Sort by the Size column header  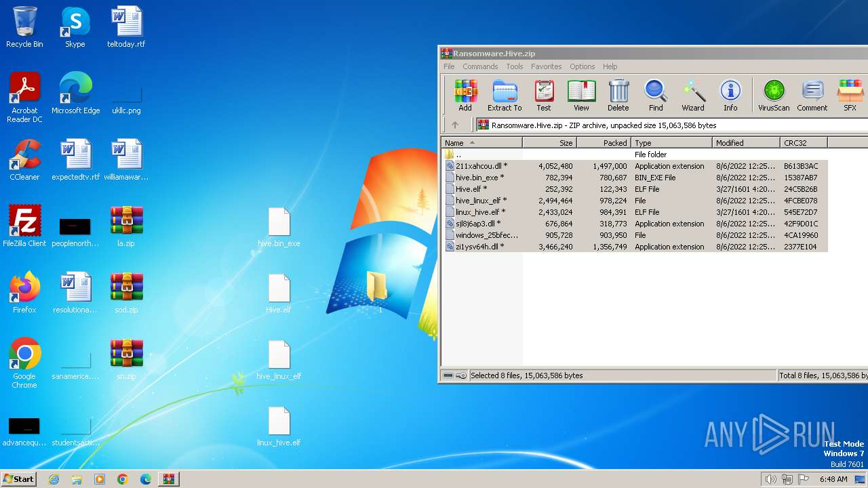549,143
